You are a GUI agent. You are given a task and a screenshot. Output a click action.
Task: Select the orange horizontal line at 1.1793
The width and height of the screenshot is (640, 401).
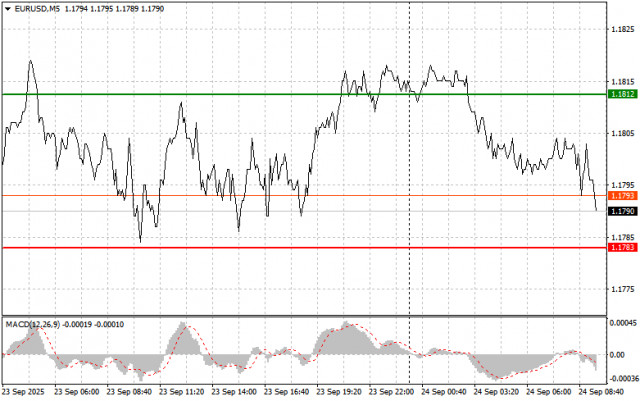coord(304,196)
